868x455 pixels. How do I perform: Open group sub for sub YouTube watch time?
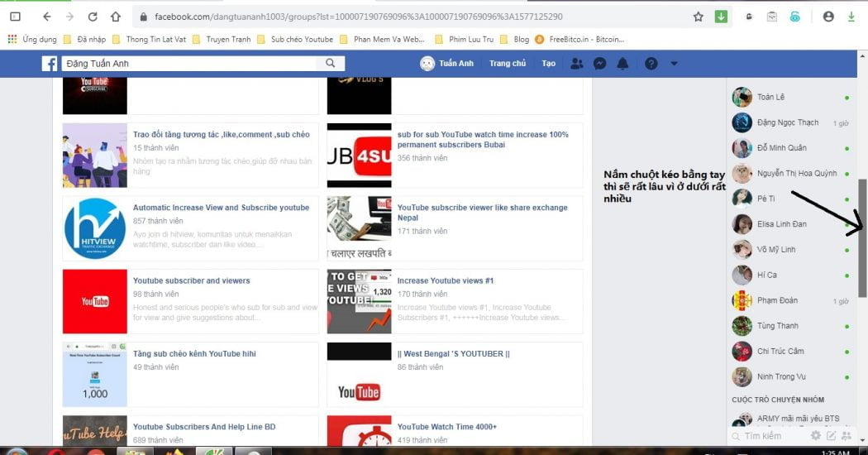483,139
